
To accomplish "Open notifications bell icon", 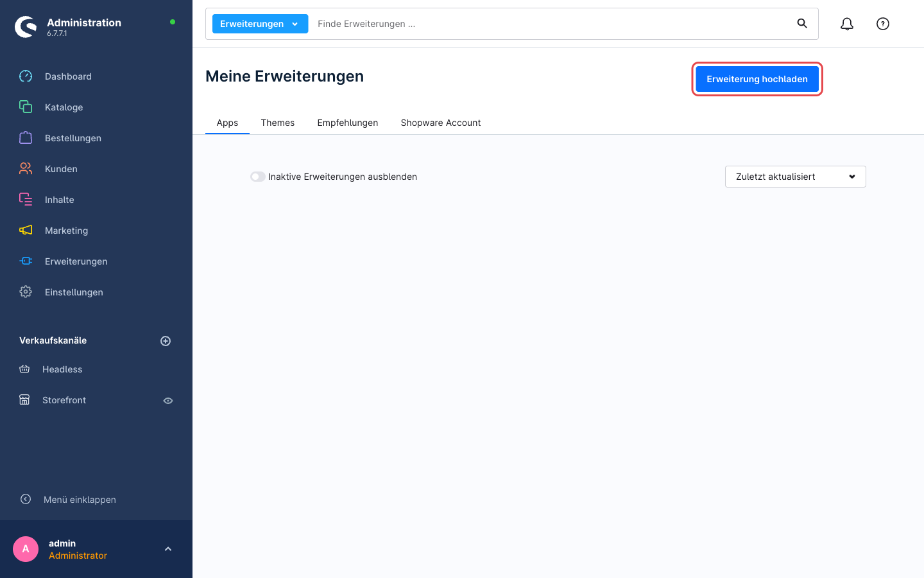I will point(847,24).
